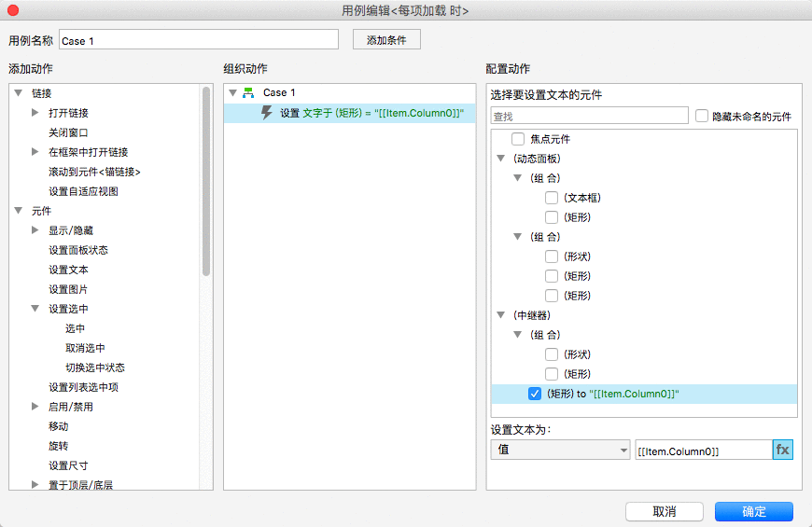Expand the 打开链接 actions
Viewport: 812px width, 527px height.
click(x=35, y=112)
